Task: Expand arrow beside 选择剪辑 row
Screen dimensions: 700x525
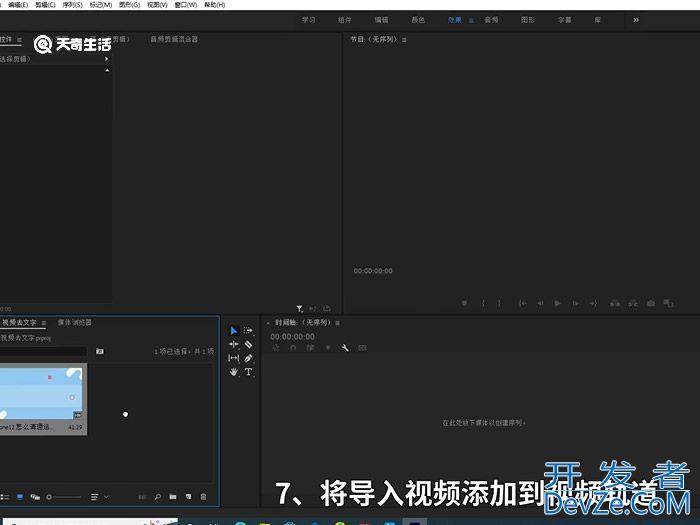Action: click(x=106, y=59)
